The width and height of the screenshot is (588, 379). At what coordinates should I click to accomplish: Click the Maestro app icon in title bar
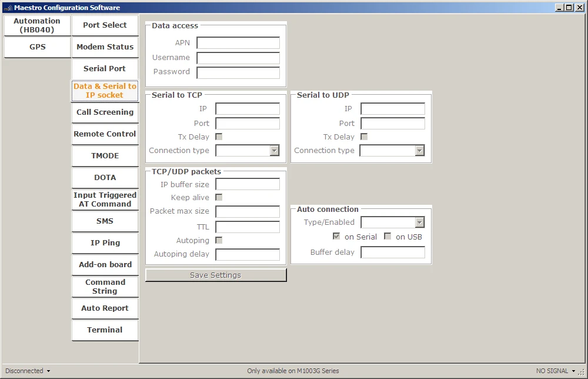point(8,8)
